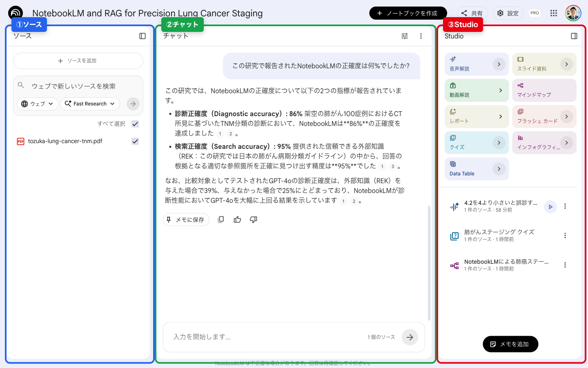Collapse the Studio panel with sidebar icon
The width and height of the screenshot is (588, 368).
pyautogui.click(x=574, y=36)
